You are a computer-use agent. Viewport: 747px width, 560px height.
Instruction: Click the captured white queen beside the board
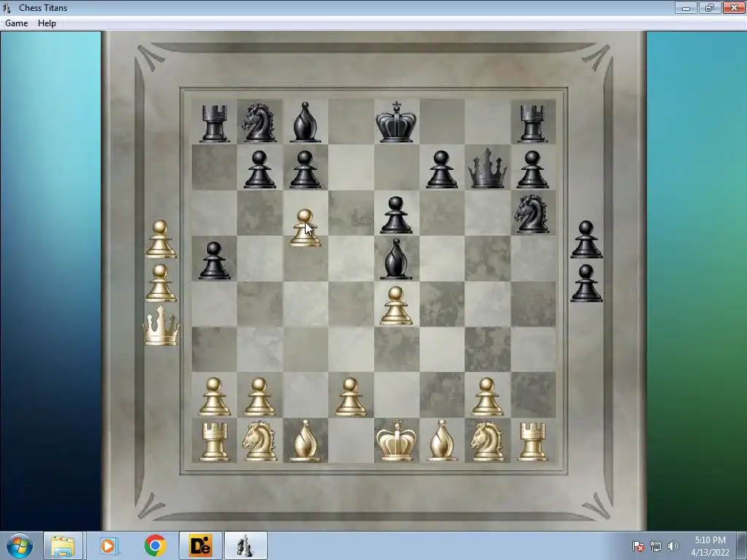pyautogui.click(x=161, y=326)
